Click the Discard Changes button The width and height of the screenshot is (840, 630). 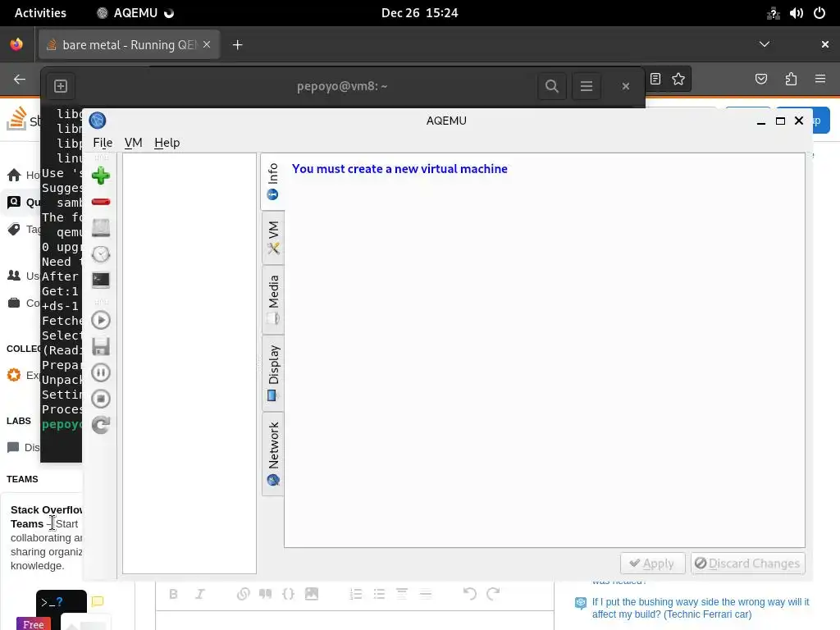pos(748,564)
